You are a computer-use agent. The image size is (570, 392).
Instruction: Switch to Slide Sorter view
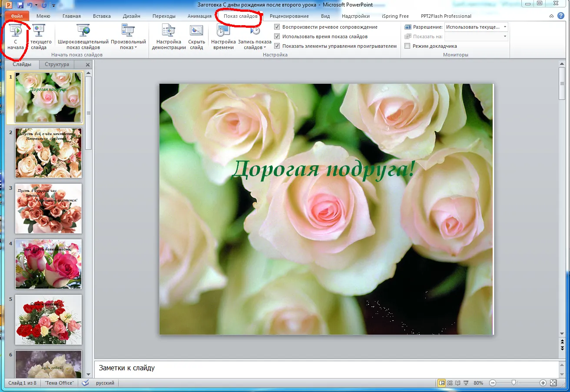pos(450,383)
